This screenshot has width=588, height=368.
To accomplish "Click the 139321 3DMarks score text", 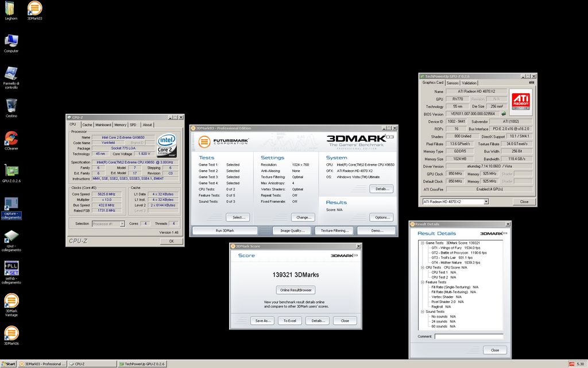I will pyautogui.click(x=296, y=275).
